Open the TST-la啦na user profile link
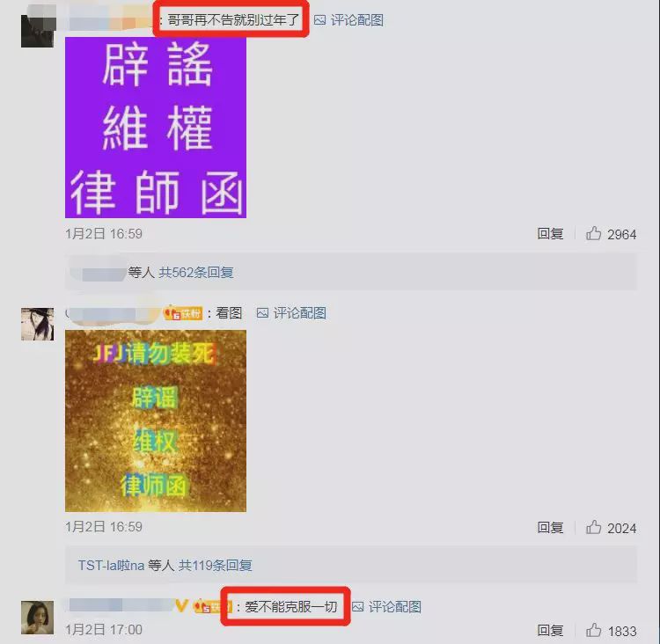 click(x=111, y=565)
